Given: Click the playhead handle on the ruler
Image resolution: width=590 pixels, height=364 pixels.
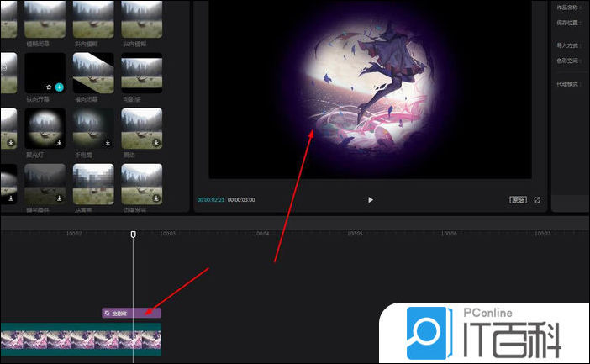Looking at the screenshot, I should point(133,234).
